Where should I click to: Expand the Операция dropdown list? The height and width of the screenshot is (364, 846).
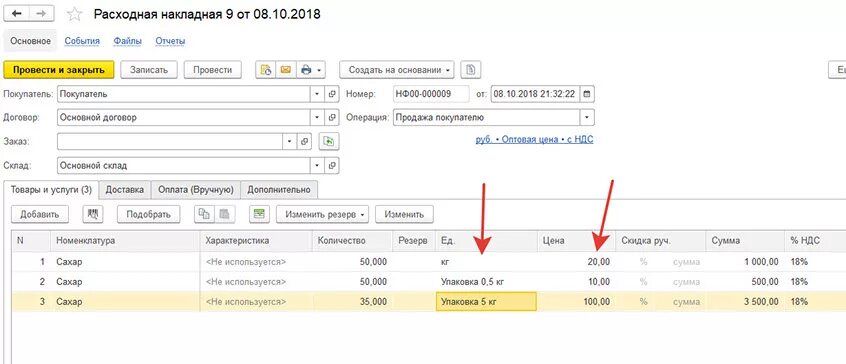coord(586,117)
